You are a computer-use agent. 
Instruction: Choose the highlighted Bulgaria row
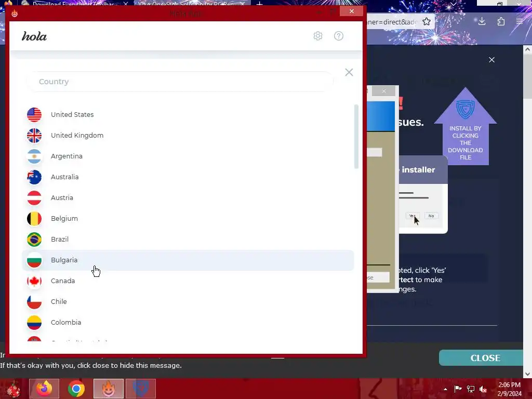click(x=188, y=260)
